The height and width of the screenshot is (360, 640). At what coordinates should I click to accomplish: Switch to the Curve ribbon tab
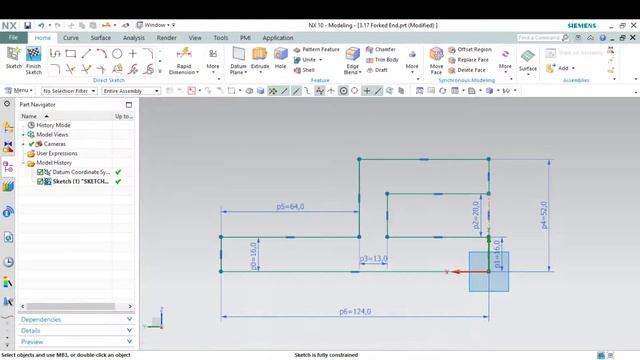coord(71,38)
